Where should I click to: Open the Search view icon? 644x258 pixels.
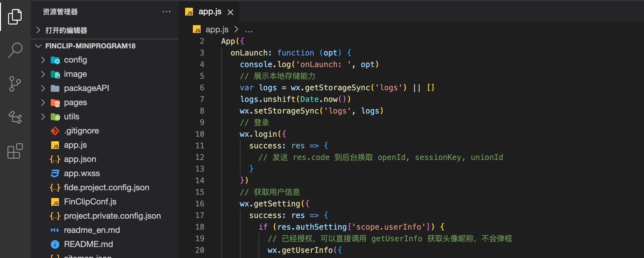click(15, 50)
